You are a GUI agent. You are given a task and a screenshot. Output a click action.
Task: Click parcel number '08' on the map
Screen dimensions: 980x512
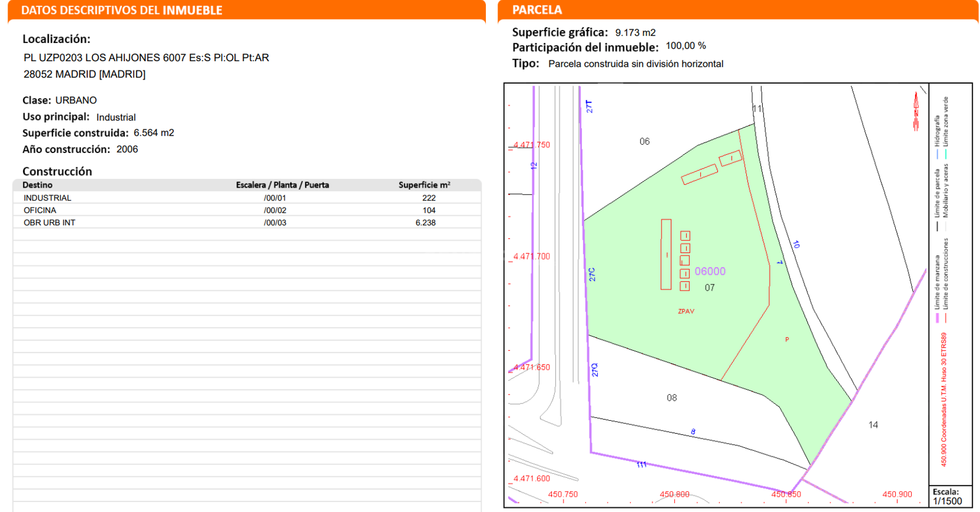(672, 398)
